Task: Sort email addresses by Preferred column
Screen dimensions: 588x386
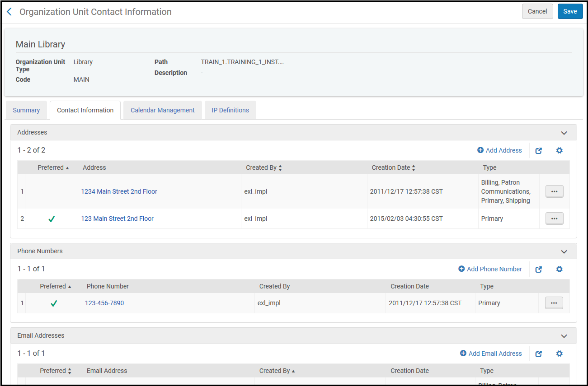Action: [x=56, y=371]
